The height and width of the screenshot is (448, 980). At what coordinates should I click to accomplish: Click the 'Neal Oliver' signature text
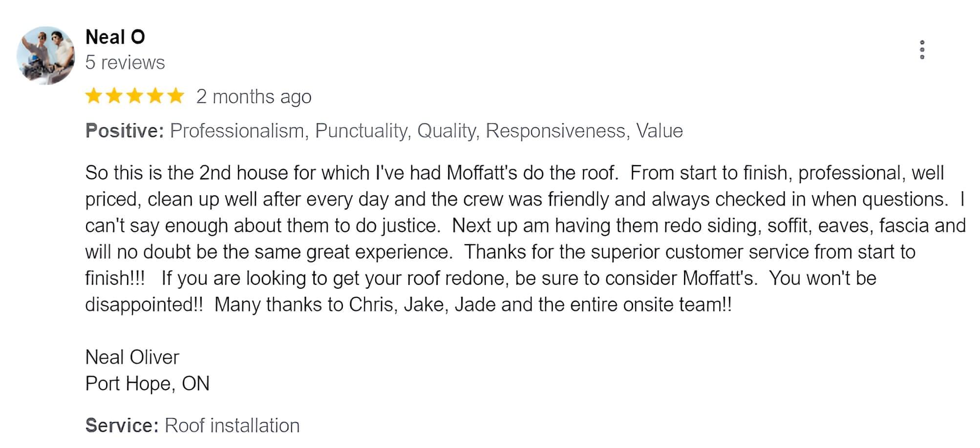tap(132, 357)
